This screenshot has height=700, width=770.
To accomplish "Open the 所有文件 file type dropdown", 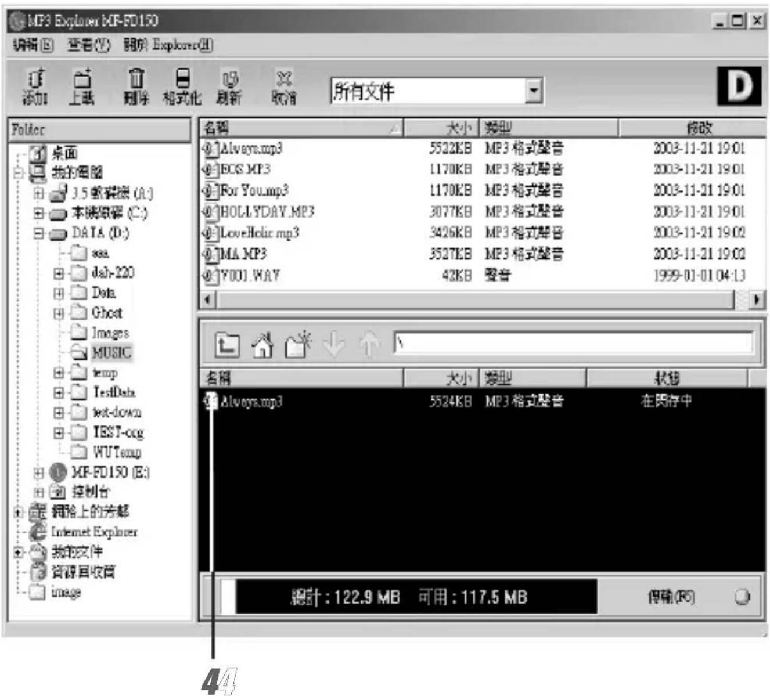I will pos(534,91).
